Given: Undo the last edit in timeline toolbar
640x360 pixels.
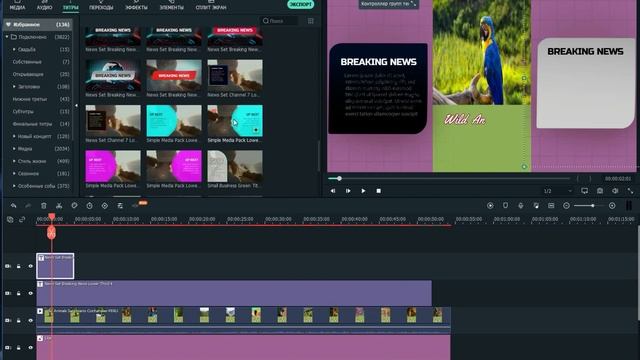Looking at the screenshot, I should [13, 206].
